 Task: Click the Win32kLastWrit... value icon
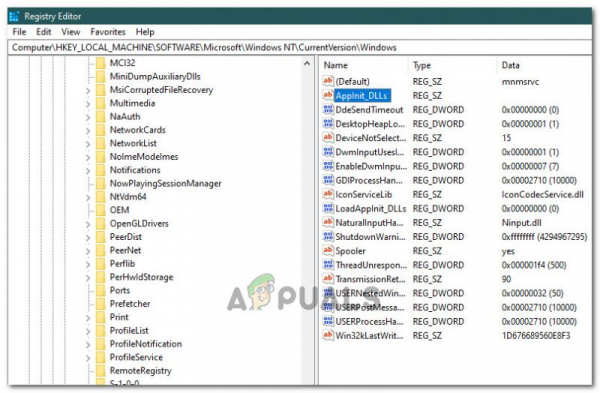[328, 335]
